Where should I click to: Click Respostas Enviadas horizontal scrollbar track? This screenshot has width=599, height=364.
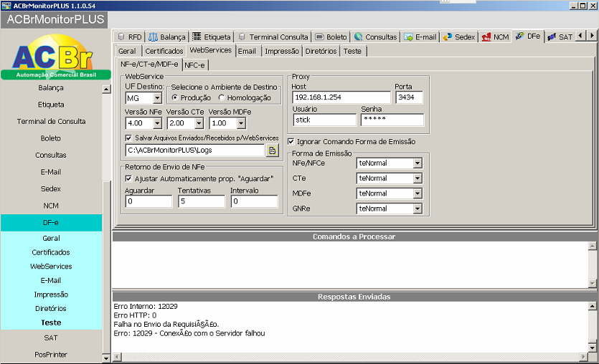(x=350, y=357)
